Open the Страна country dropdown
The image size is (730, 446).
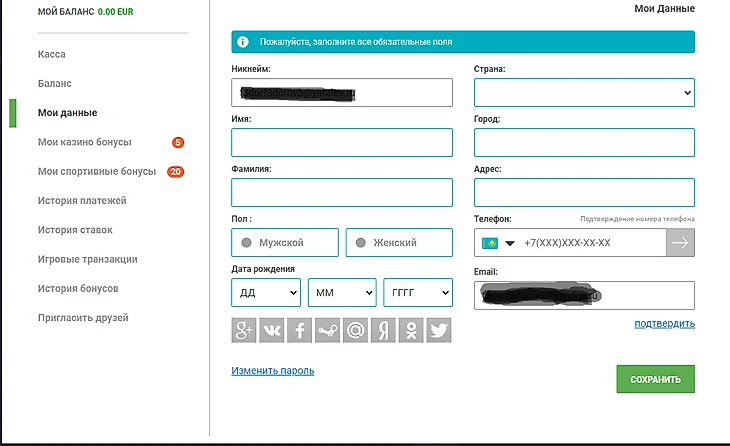[584, 93]
